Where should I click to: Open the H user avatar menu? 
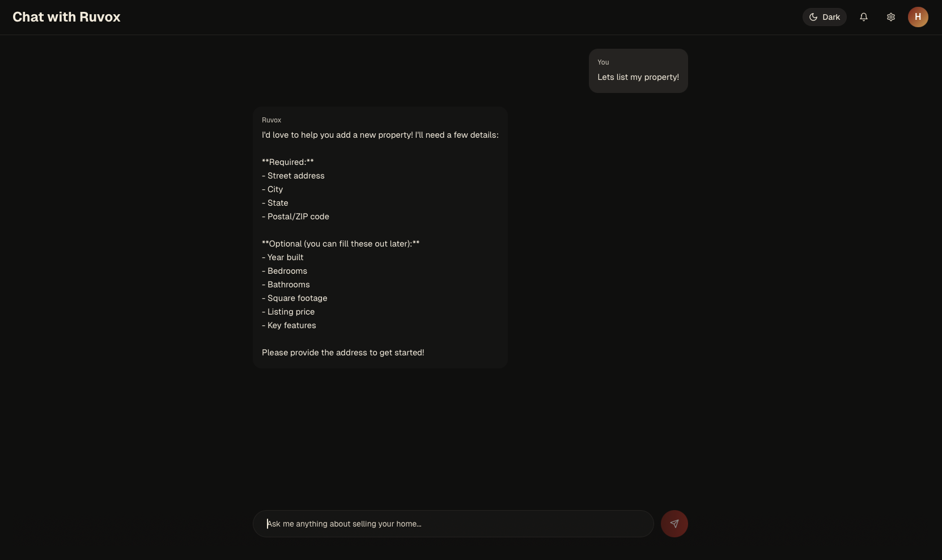click(918, 17)
